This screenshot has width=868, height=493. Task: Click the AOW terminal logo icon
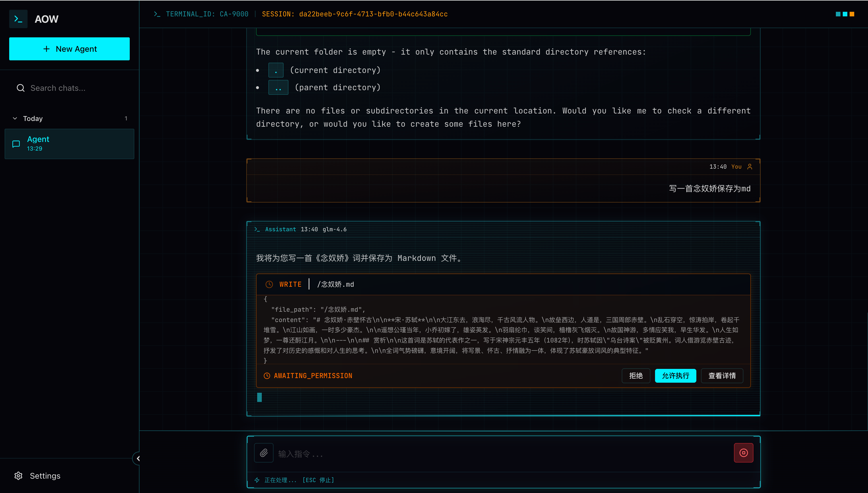[x=18, y=19]
